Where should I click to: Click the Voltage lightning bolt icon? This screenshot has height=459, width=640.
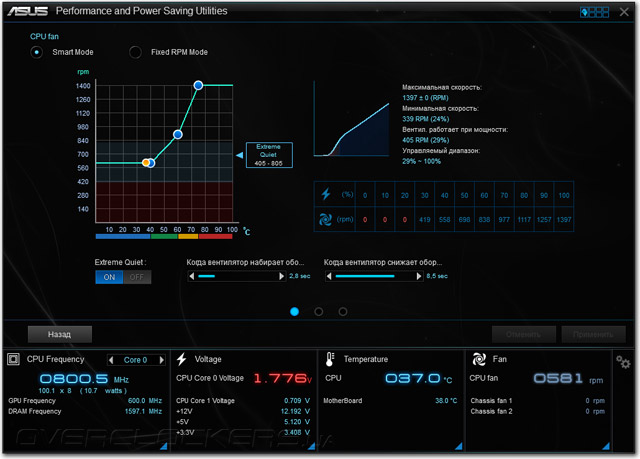click(182, 359)
